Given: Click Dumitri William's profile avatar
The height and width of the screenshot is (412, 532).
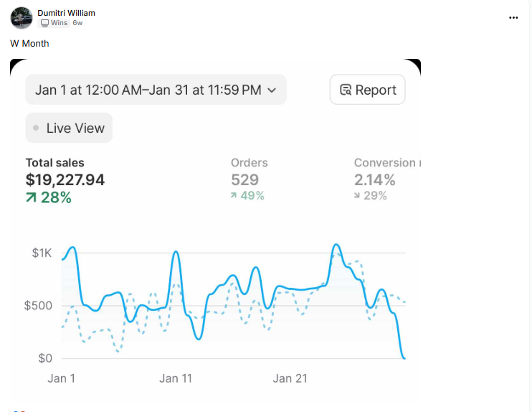Looking at the screenshot, I should 22,18.
